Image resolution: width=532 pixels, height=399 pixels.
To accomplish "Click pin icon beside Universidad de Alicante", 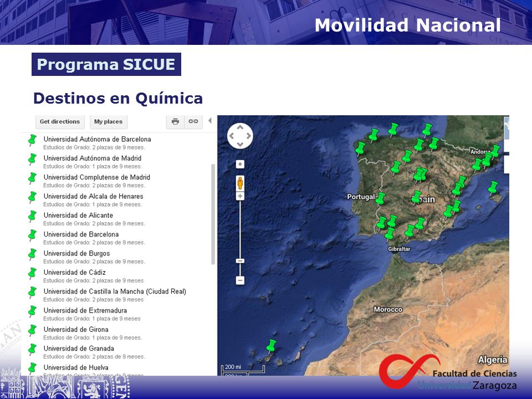I will coord(32,216).
